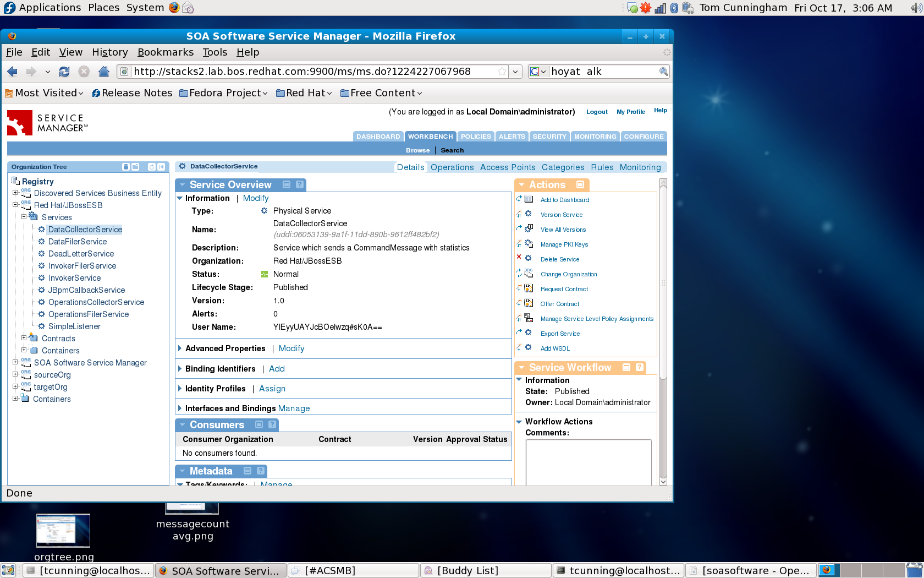Screen dimensions: 924x578
Task: Click the Logout link
Action: (597, 112)
